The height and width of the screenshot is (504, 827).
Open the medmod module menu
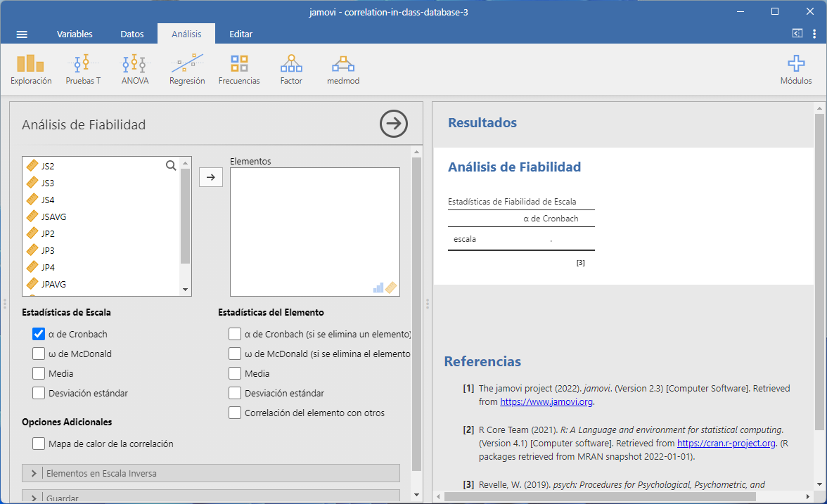click(x=343, y=70)
